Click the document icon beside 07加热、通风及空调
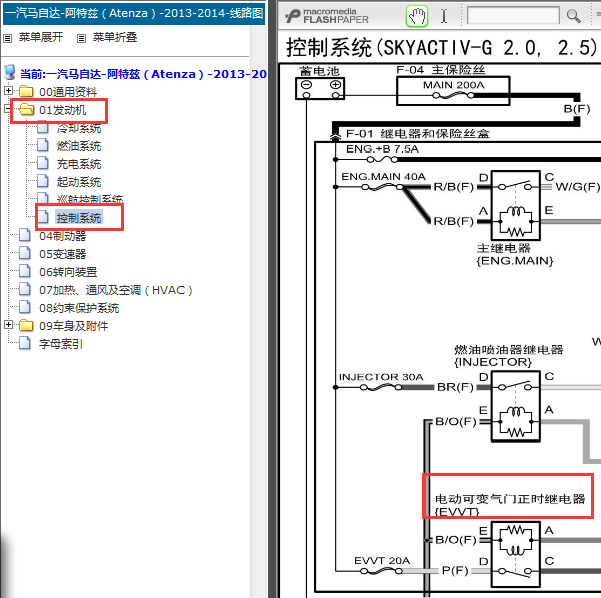This screenshot has height=598, width=601. (x=25, y=289)
